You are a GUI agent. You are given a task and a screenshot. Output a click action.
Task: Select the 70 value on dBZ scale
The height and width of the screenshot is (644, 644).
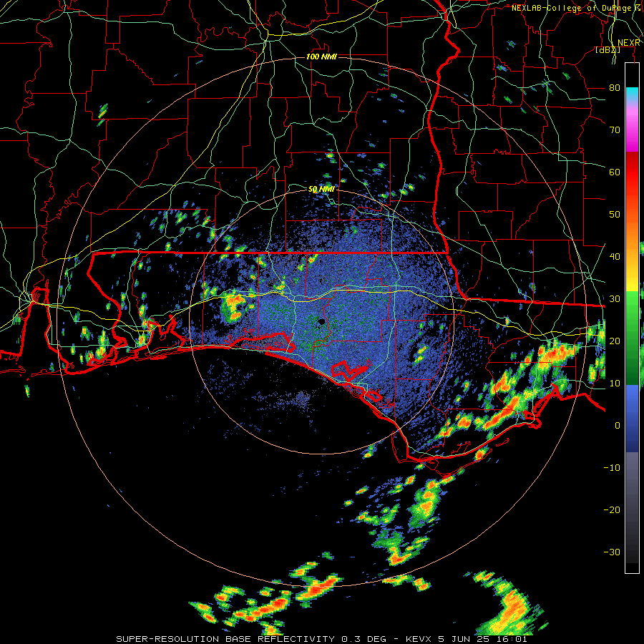pyautogui.click(x=615, y=130)
